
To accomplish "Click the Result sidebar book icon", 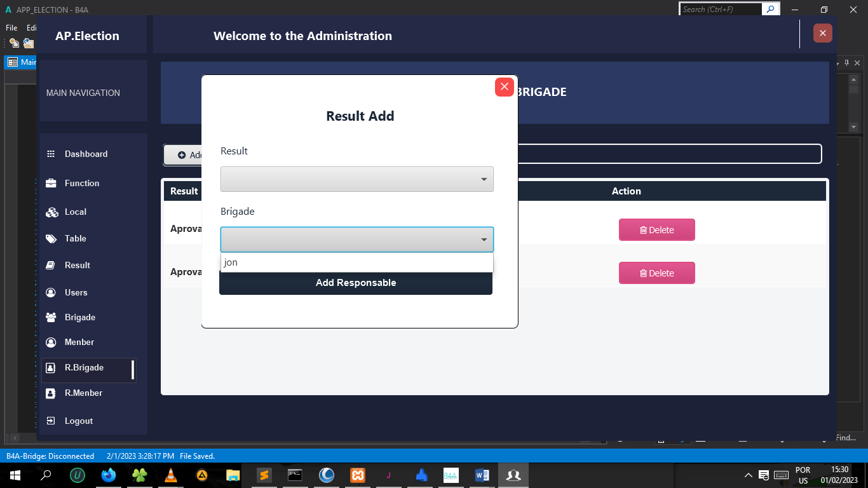I will [51, 265].
